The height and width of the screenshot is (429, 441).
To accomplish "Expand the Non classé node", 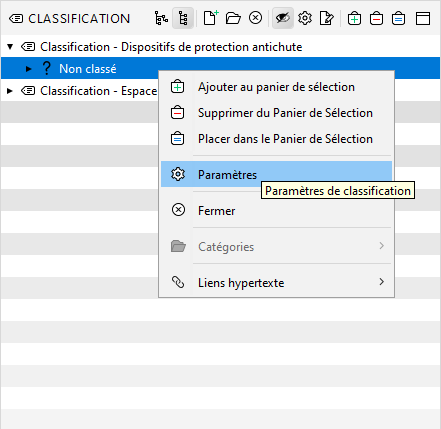I will click(x=29, y=69).
